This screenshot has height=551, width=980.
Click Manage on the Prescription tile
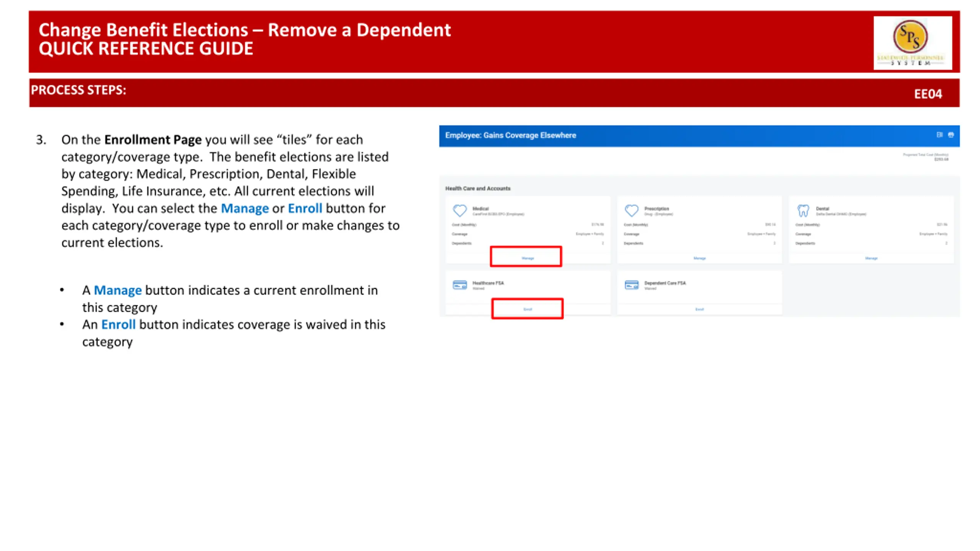tap(699, 258)
